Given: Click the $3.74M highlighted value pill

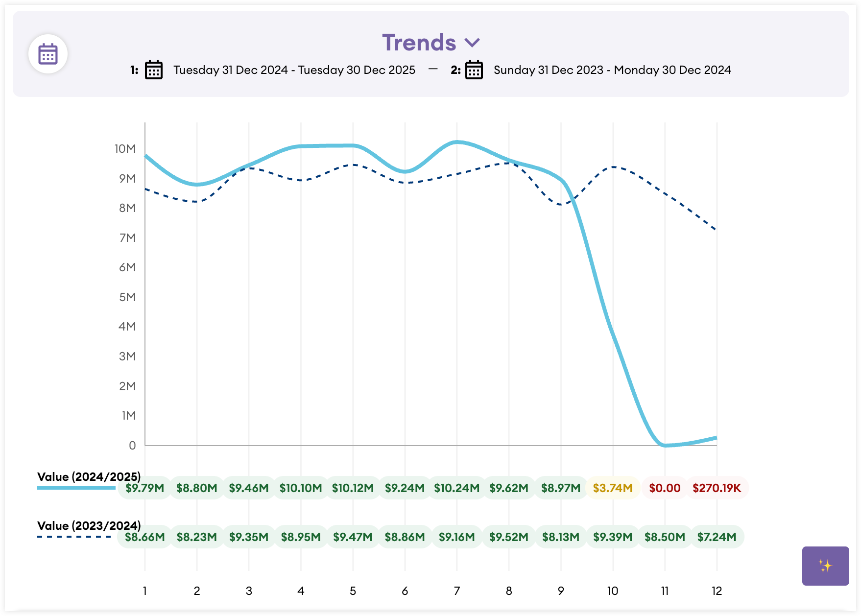Looking at the screenshot, I should click(x=612, y=488).
